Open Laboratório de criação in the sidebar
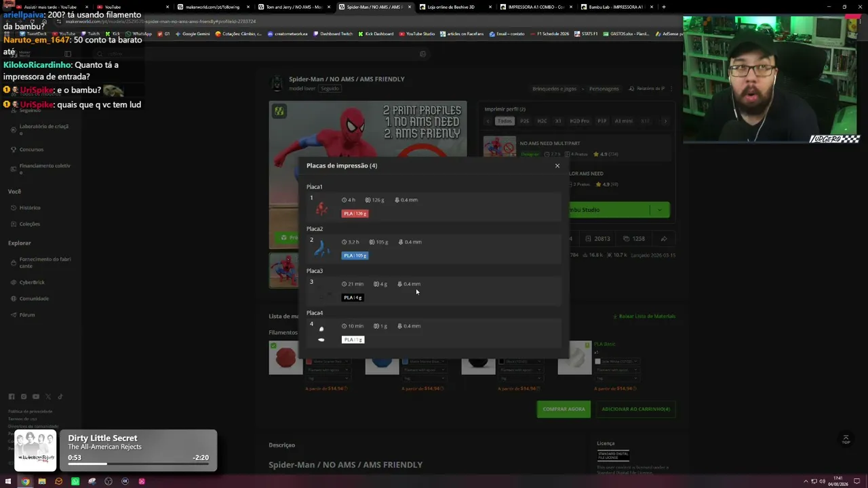Screen dimensions: 868x488 [x=41, y=129]
